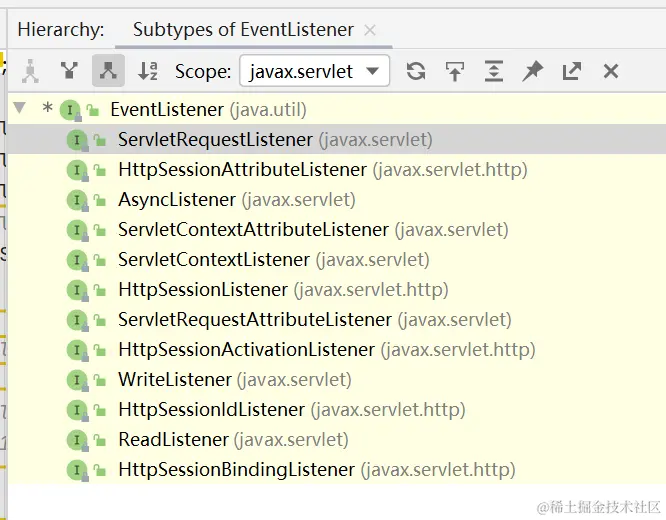Open the Scope dropdown showing javax.servlet

click(x=315, y=70)
